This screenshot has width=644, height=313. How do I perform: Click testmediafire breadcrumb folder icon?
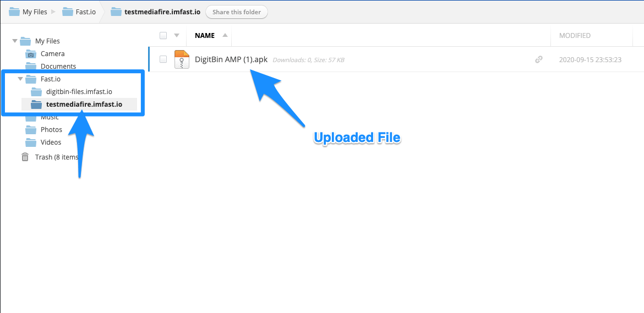tap(116, 12)
